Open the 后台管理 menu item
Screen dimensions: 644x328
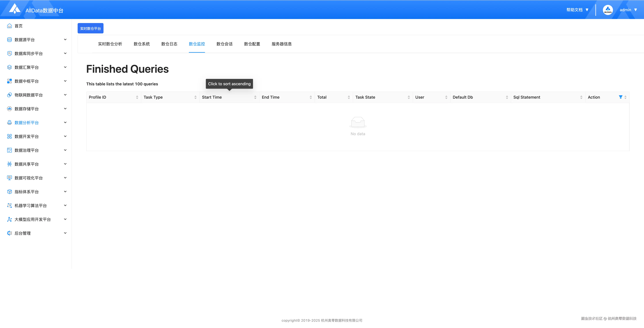tap(23, 233)
